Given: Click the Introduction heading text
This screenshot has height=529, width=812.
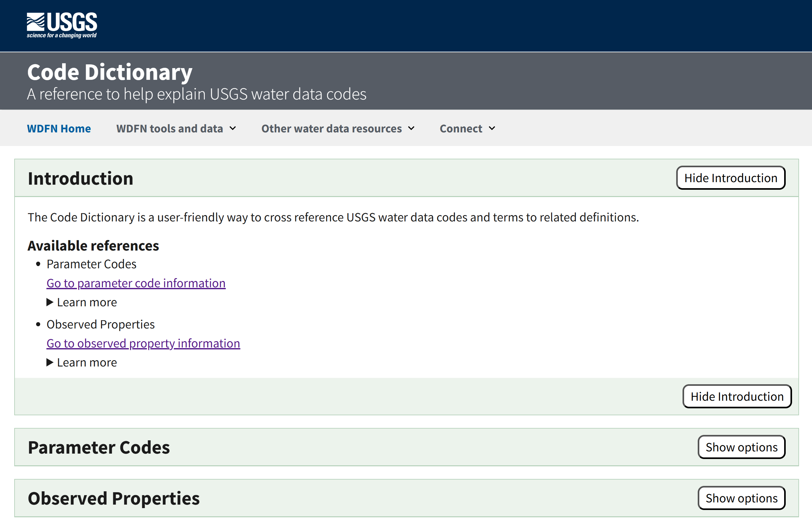Looking at the screenshot, I should point(80,178).
